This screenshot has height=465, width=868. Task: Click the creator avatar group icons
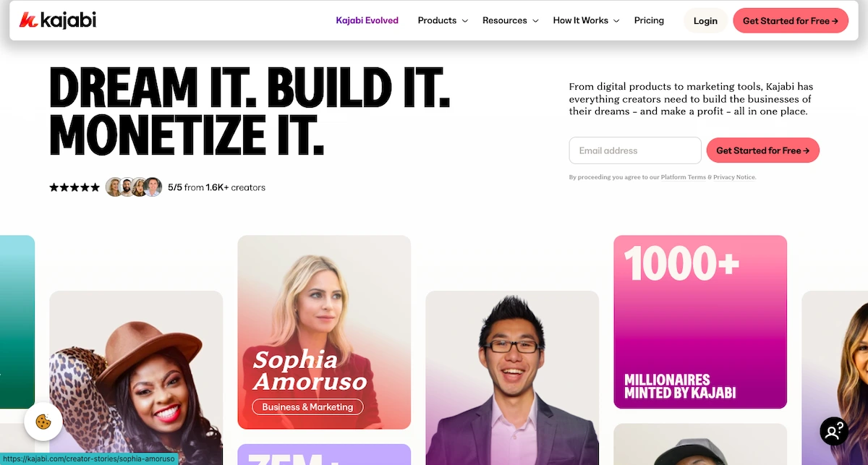click(x=134, y=187)
